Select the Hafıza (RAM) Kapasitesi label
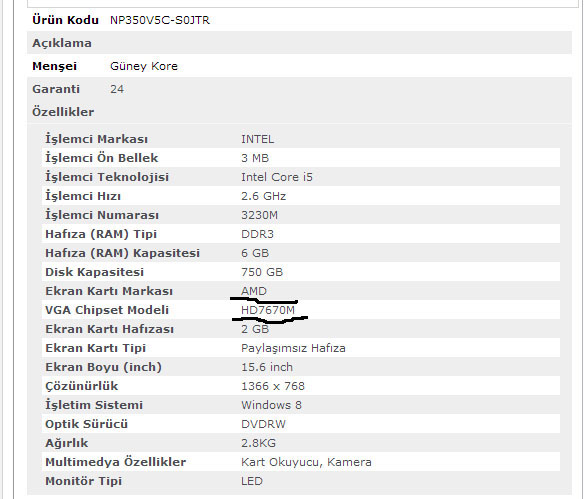This screenshot has height=499, width=585. [122, 253]
